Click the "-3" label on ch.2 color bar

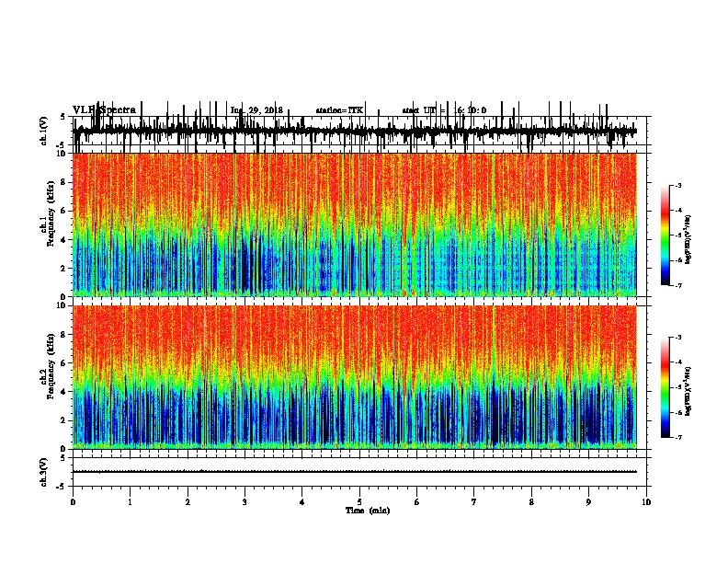[x=678, y=338]
